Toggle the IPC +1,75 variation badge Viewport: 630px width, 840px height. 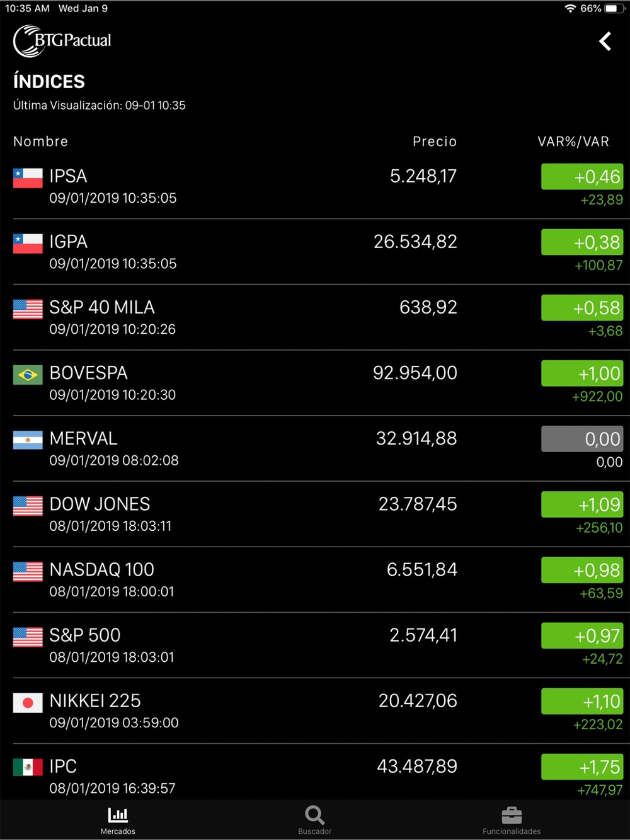(581, 767)
